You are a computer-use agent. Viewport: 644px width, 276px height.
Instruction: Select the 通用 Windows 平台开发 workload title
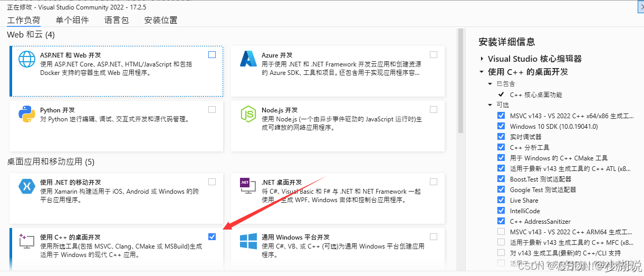click(295, 237)
